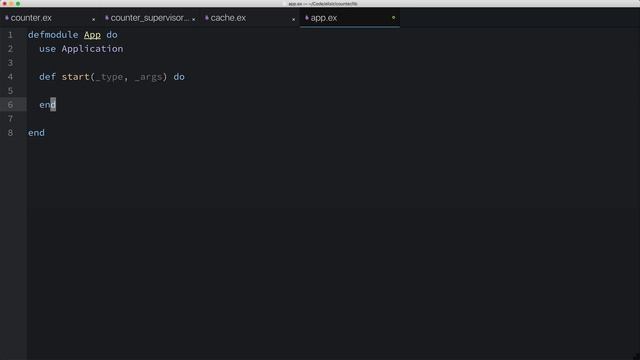Click line number 1 in the gutter

[10, 35]
